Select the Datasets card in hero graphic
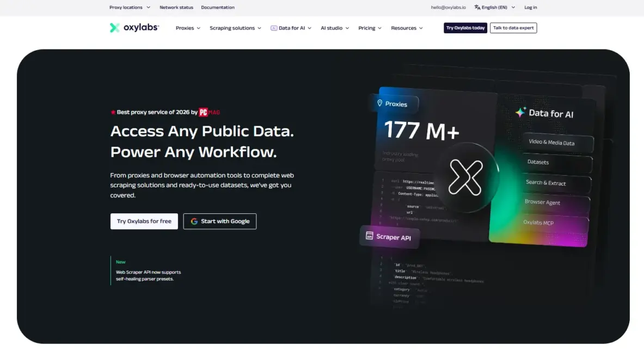 point(556,163)
